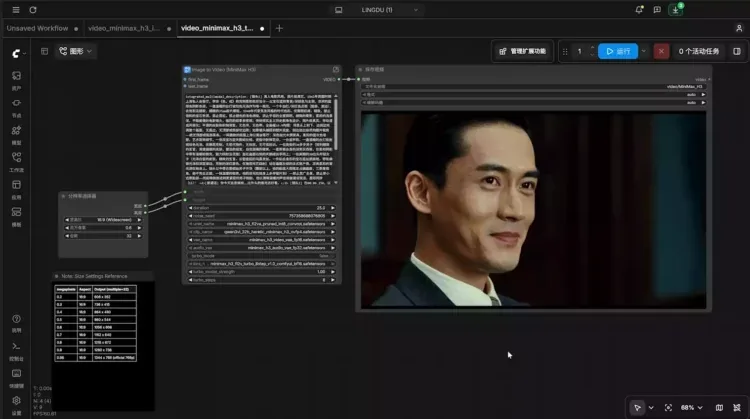
Task: Click the Image to Video node header icon
Action: [x=187, y=69]
